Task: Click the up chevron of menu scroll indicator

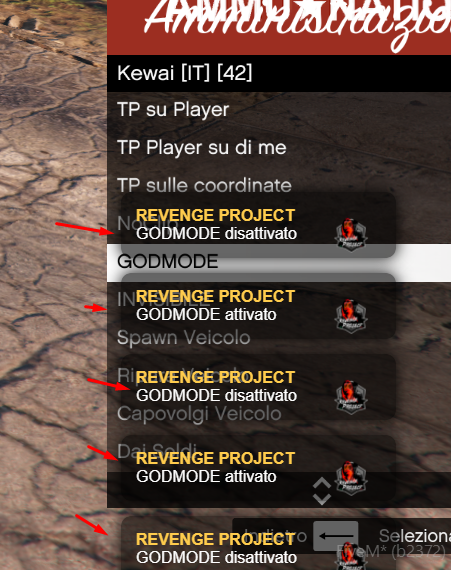Action: pos(322,483)
